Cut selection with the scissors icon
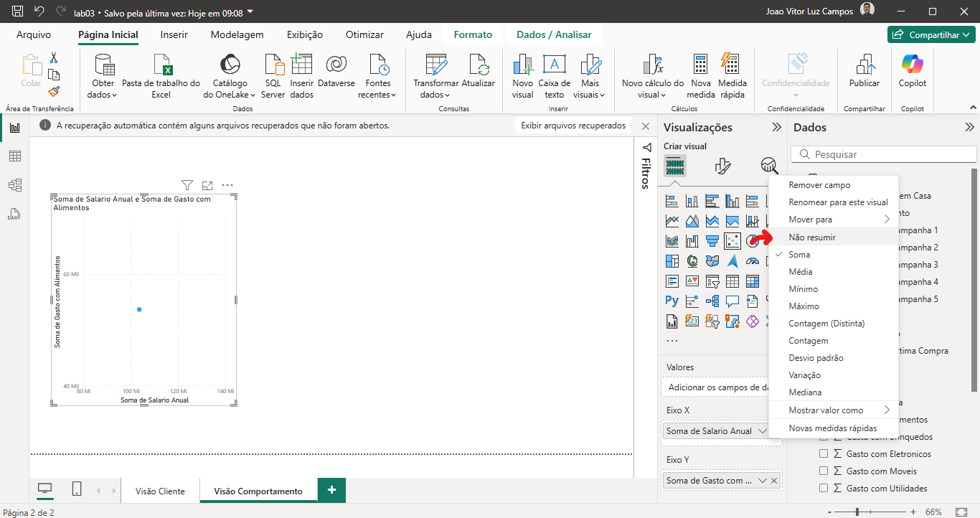980x518 pixels. 54,58
